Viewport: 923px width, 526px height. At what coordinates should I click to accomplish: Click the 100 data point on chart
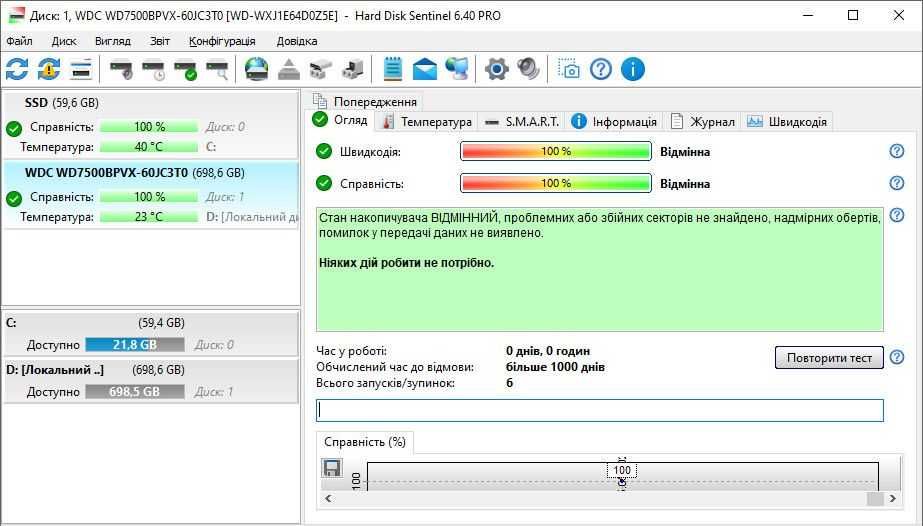pyautogui.click(x=622, y=470)
